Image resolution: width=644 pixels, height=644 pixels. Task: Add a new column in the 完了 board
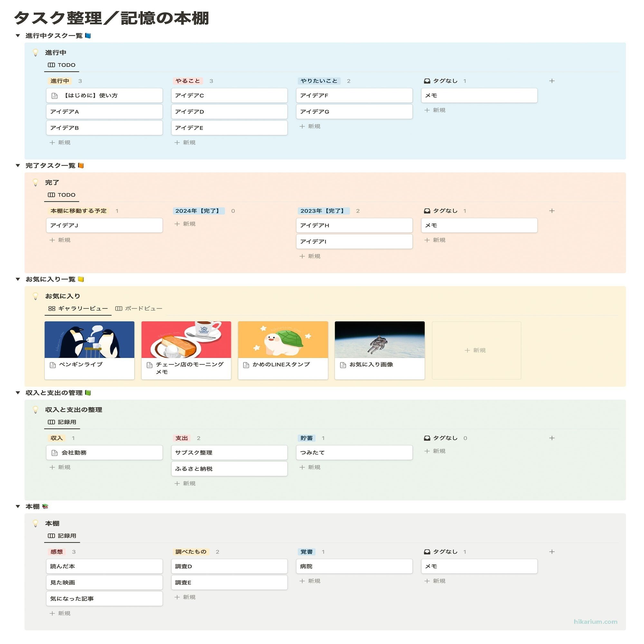[x=552, y=211]
